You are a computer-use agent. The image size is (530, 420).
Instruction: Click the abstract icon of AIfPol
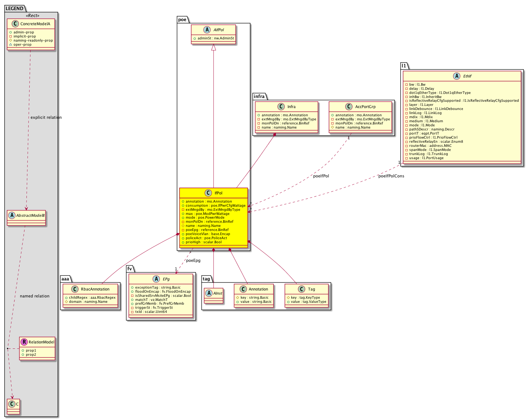(x=207, y=30)
